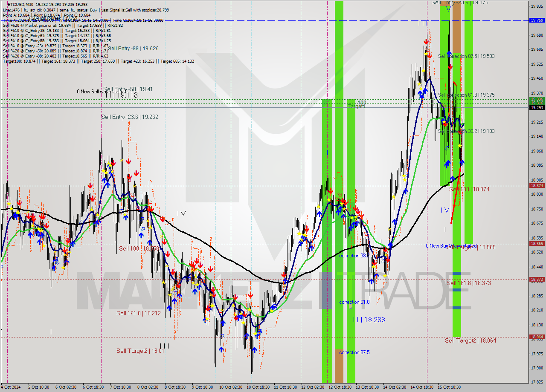The height and width of the screenshot is (392, 546).
Task: Click the 'Sell correction 61.8 | 19.375' label
Action: (466, 95)
